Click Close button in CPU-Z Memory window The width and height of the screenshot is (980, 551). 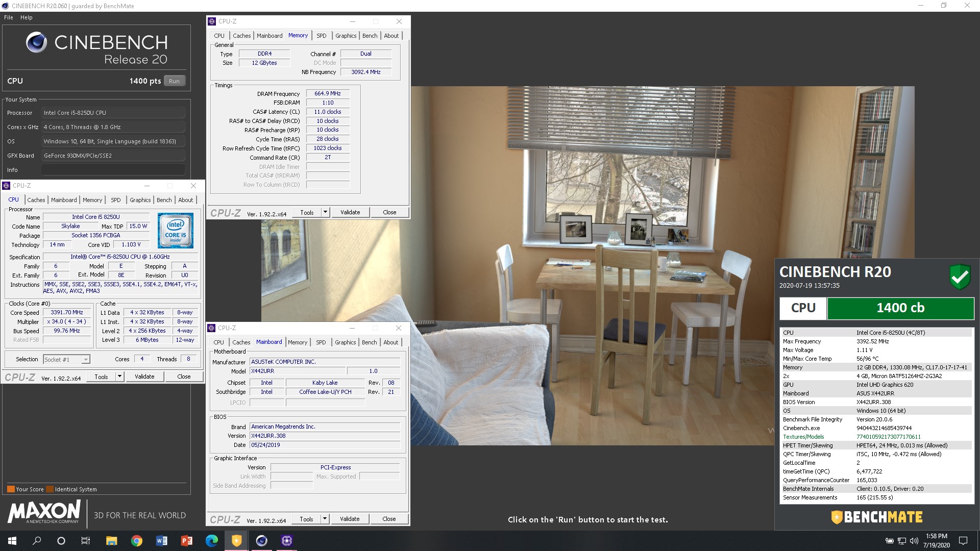389,212
